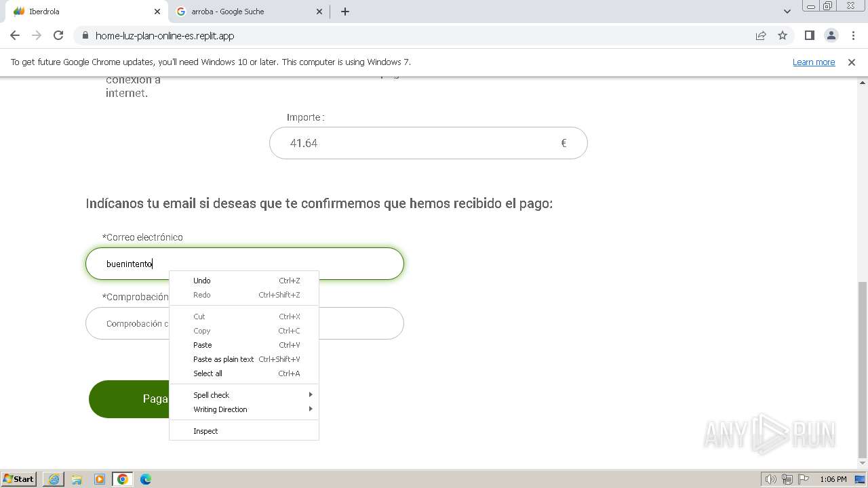The height and width of the screenshot is (488, 868).
Task: Open the Action Center flag icon
Action: [x=803, y=479]
